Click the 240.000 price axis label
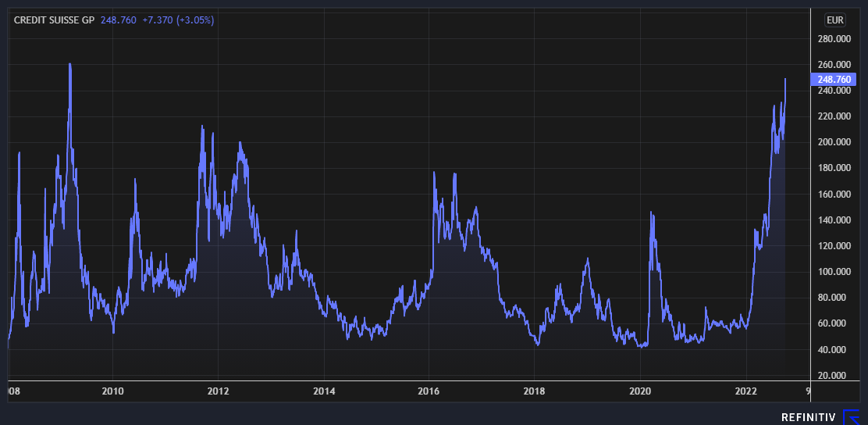The image size is (868, 425). pos(834,91)
